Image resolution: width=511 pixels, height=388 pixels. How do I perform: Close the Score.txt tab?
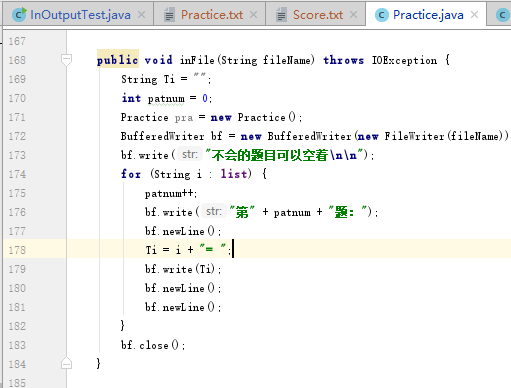point(354,15)
